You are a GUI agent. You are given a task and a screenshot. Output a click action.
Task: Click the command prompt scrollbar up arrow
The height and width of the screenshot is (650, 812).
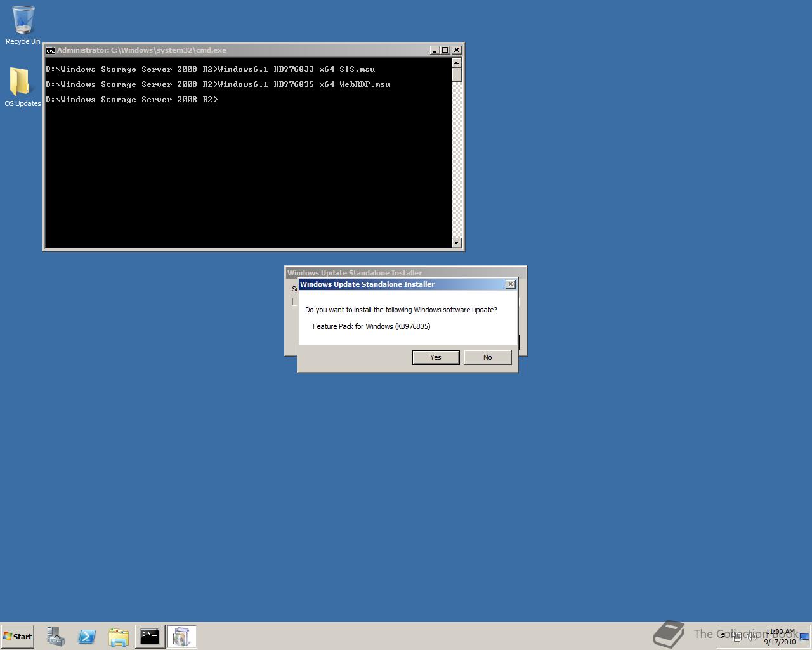pyautogui.click(x=456, y=63)
